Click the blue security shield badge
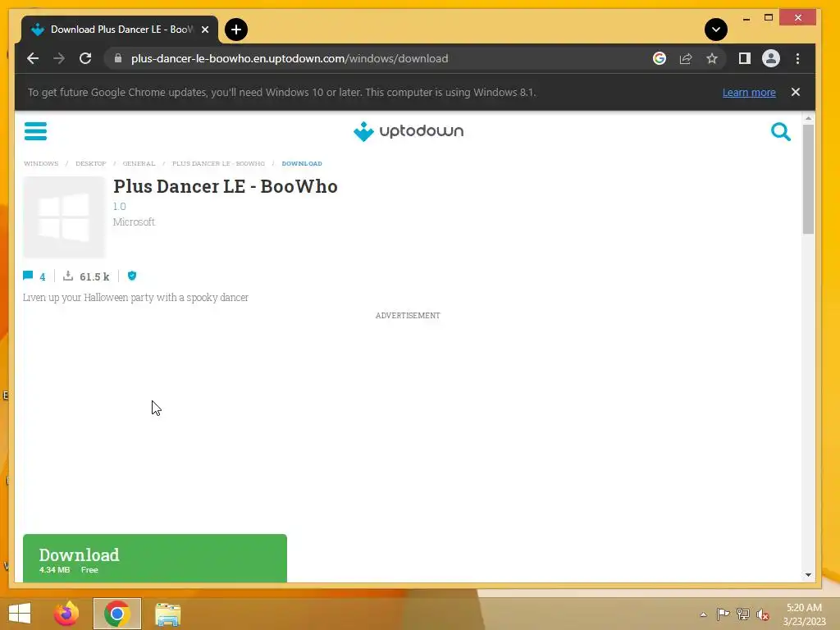This screenshot has height=630, width=840. coord(132,276)
